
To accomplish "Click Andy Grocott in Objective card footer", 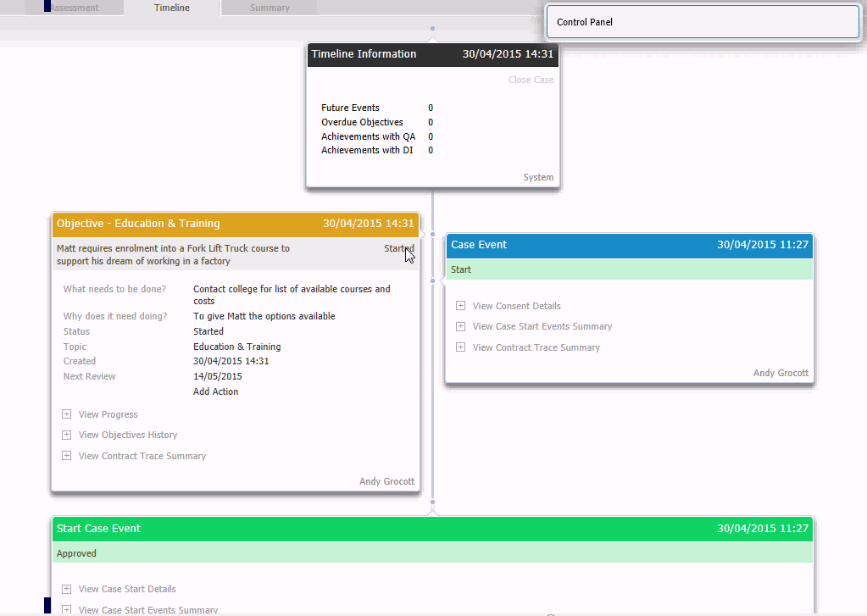I will [x=386, y=481].
